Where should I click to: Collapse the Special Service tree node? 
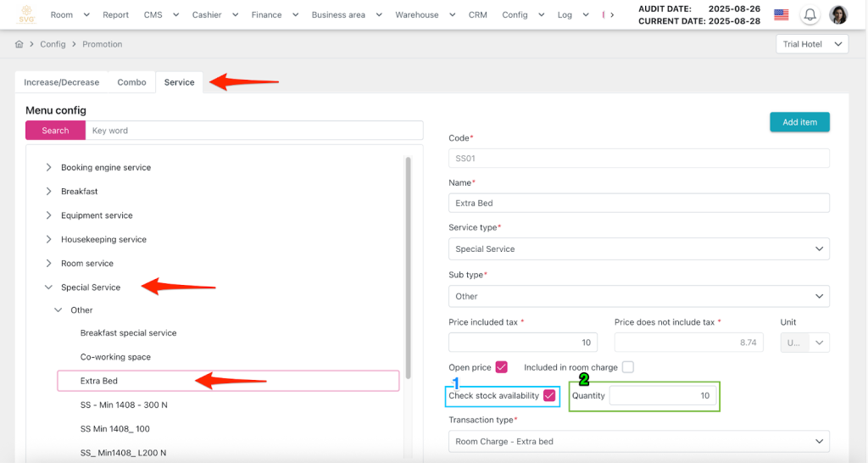49,287
